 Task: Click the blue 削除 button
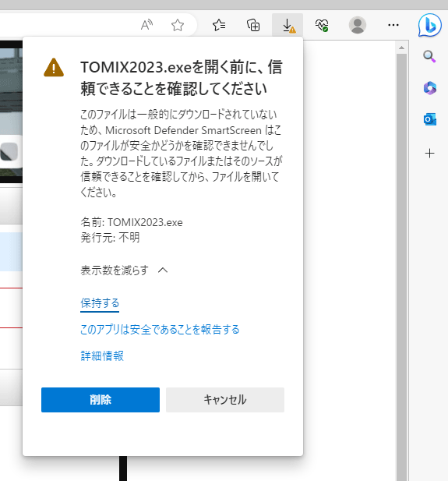click(101, 400)
